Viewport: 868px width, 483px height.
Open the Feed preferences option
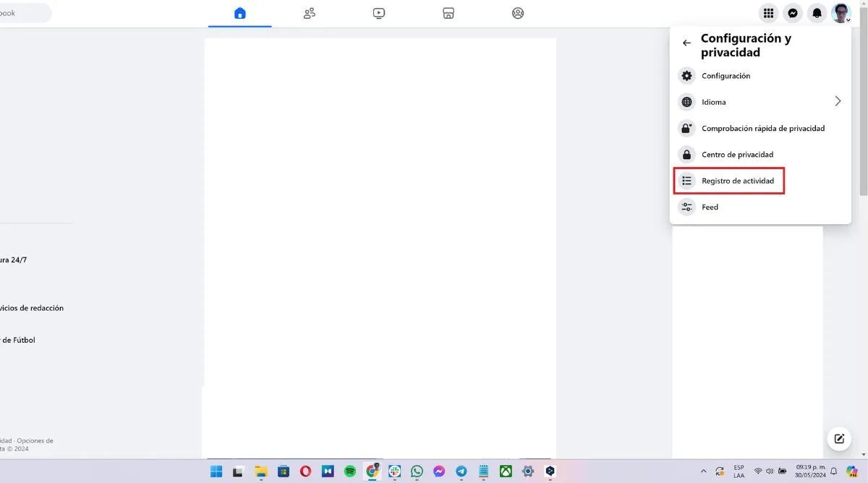pyautogui.click(x=710, y=207)
